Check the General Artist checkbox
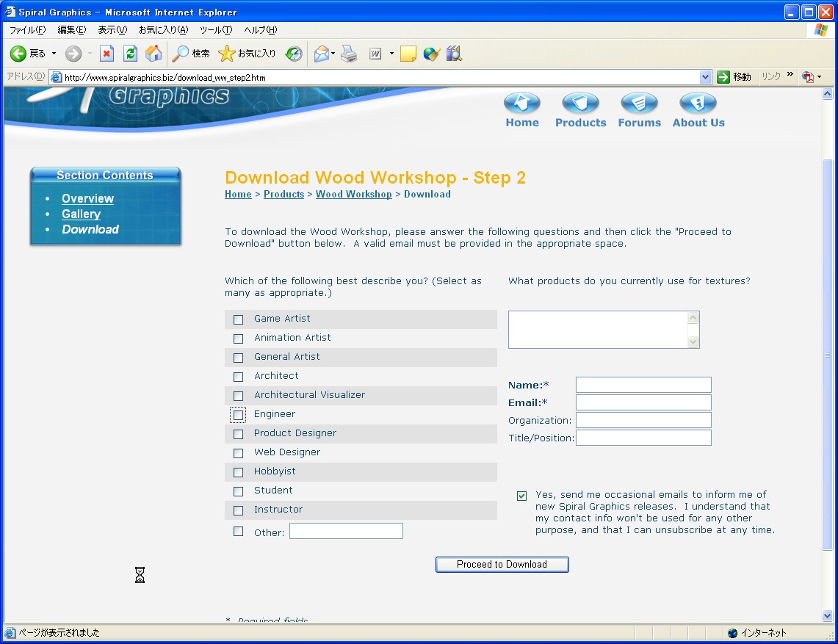Viewport: 838px width, 644px height. 239,358
